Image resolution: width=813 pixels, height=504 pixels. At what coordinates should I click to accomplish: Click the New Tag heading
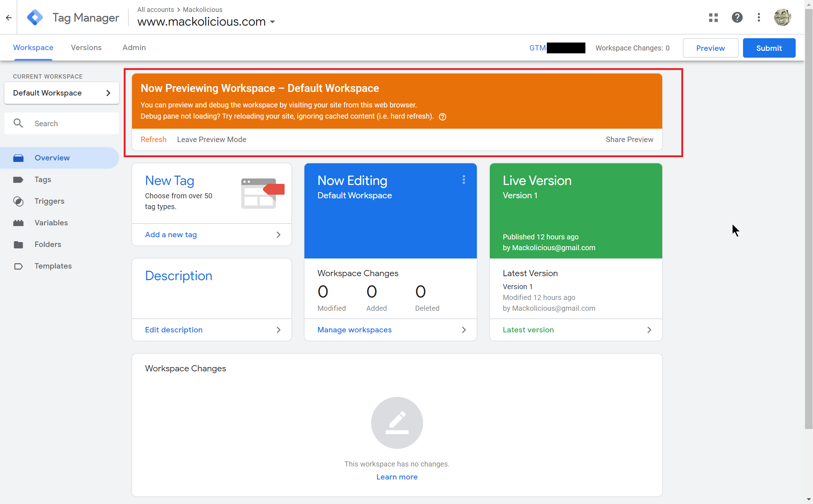(x=170, y=181)
